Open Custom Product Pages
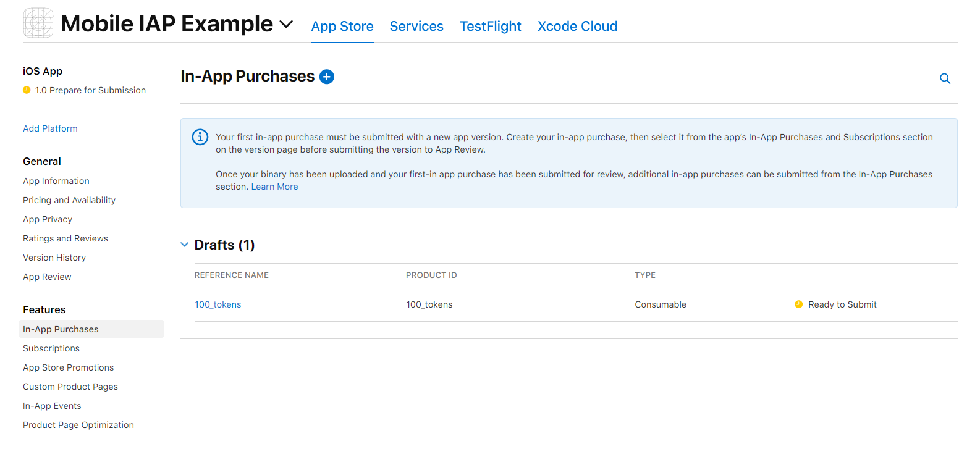The width and height of the screenshot is (980, 449). 70,387
